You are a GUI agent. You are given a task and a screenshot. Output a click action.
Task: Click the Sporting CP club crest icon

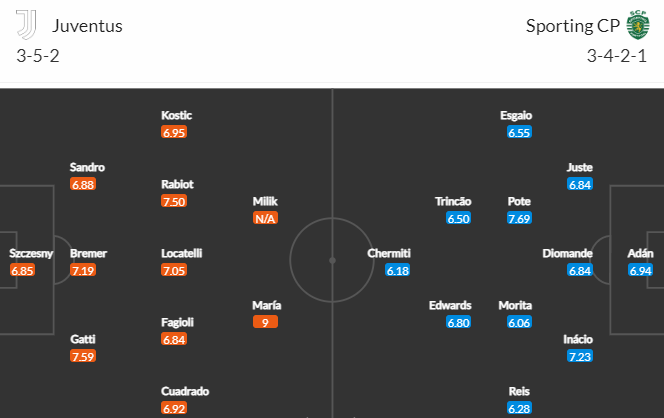pyautogui.click(x=638, y=25)
